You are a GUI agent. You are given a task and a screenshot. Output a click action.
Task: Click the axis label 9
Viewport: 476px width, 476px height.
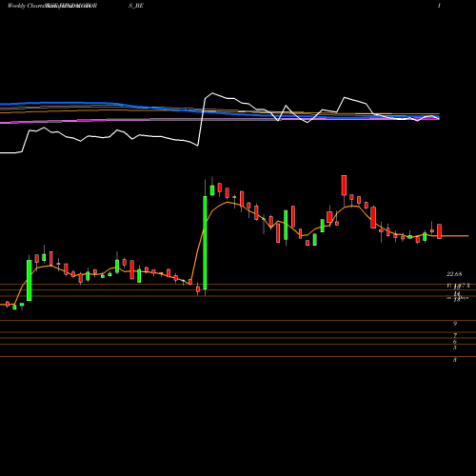pyautogui.click(x=455, y=324)
